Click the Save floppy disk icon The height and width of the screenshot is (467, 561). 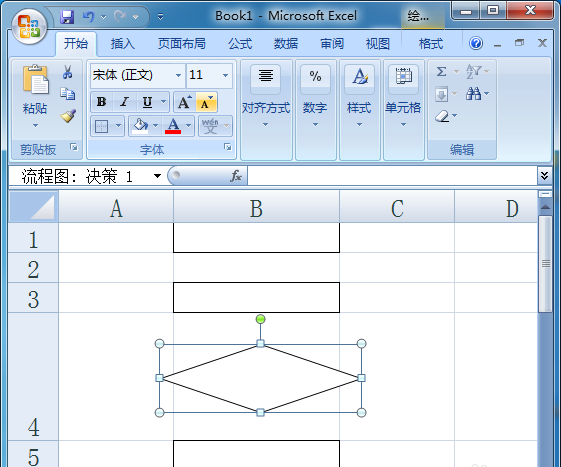[x=67, y=16]
